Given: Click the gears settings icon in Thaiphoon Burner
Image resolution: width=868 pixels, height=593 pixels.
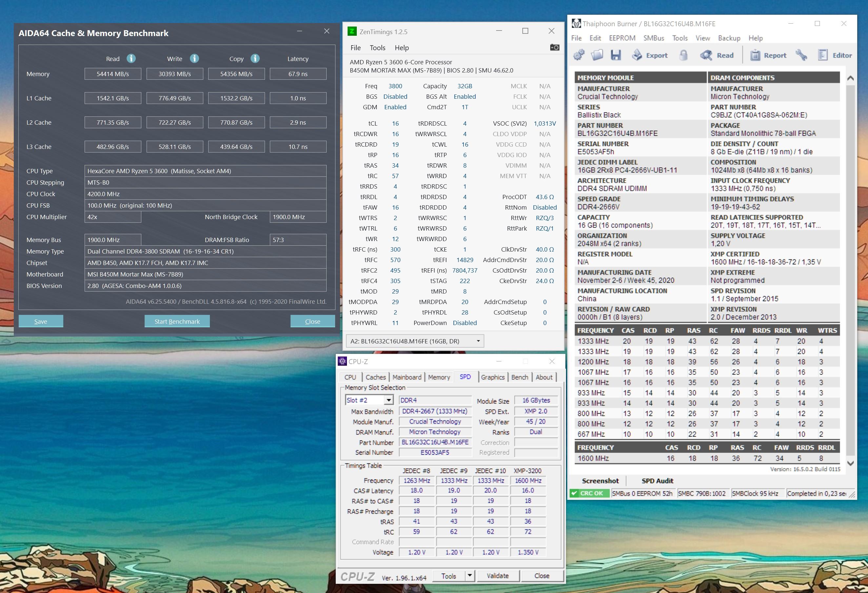Looking at the screenshot, I should tap(578, 55).
